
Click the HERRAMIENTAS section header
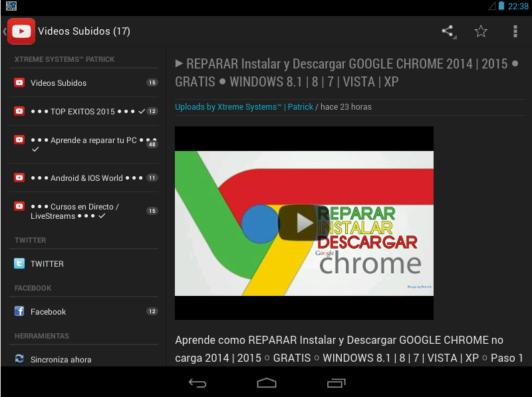42,336
